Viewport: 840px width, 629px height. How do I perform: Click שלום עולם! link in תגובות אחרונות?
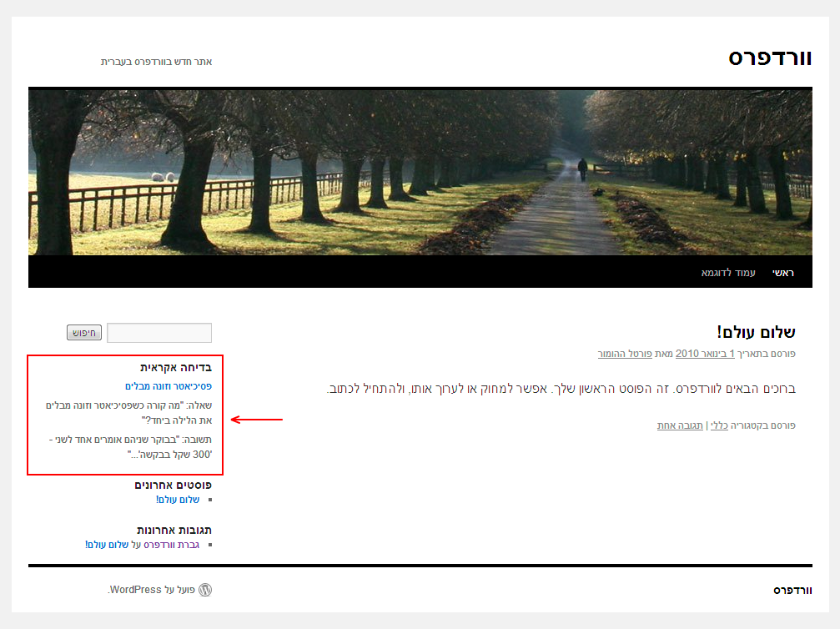pyautogui.click(x=107, y=545)
